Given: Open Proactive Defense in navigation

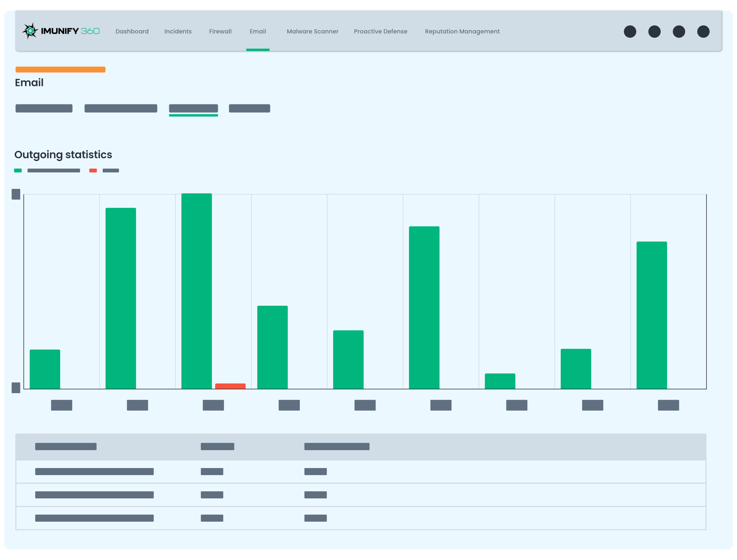Looking at the screenshot, I should point(380,31).
